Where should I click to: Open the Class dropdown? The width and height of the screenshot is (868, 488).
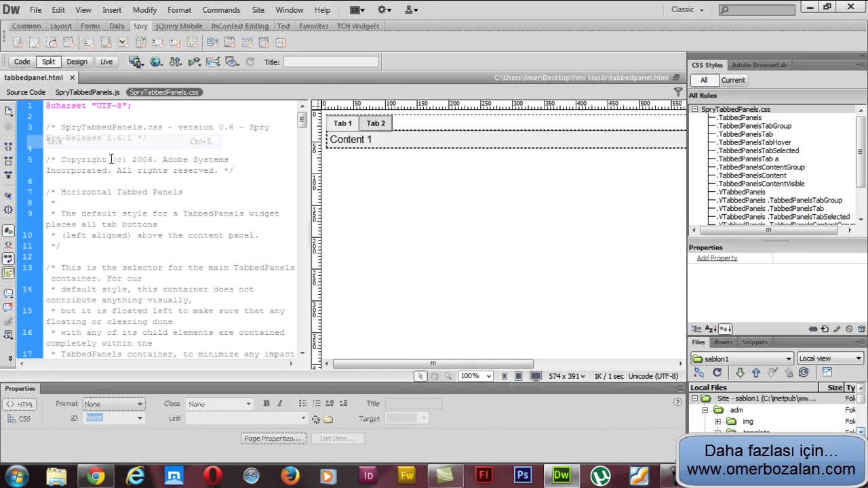click(x=219, y=404)
